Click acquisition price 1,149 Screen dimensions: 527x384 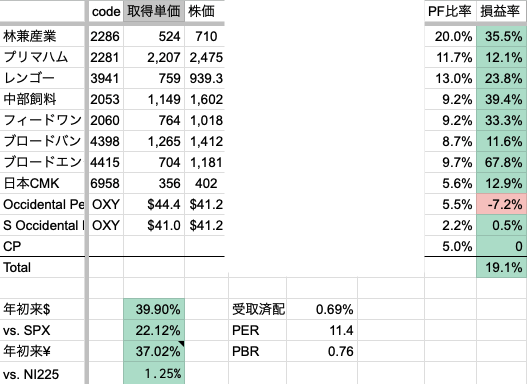pyautogui.click(x=154, y=99)
